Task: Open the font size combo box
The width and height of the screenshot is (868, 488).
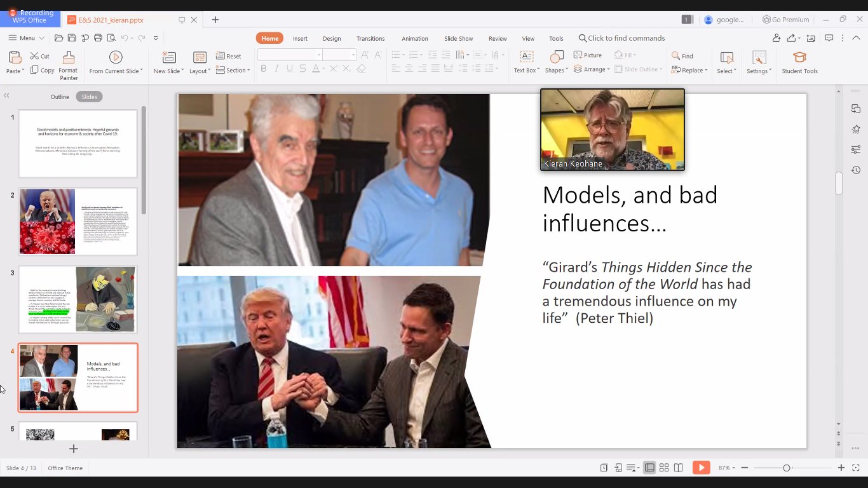Action: click(340, 55)
